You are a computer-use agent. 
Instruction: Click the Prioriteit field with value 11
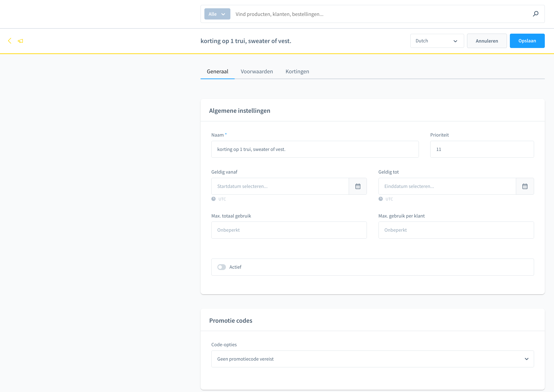pyautogui.click(x=482, y=149)
